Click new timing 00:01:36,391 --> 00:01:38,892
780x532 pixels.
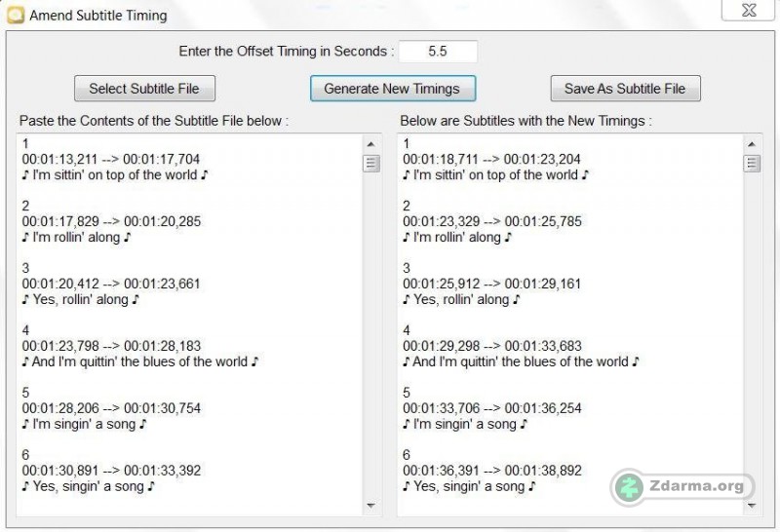(492, 470)
